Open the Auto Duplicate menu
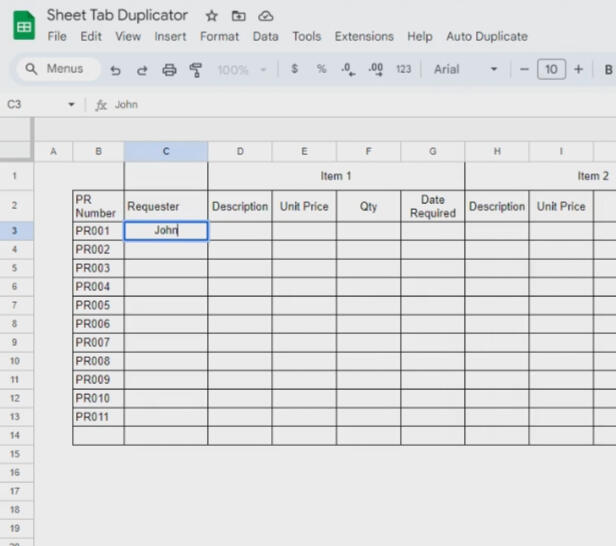The width and height of the screenshot is (616, 546). [486, 36]
